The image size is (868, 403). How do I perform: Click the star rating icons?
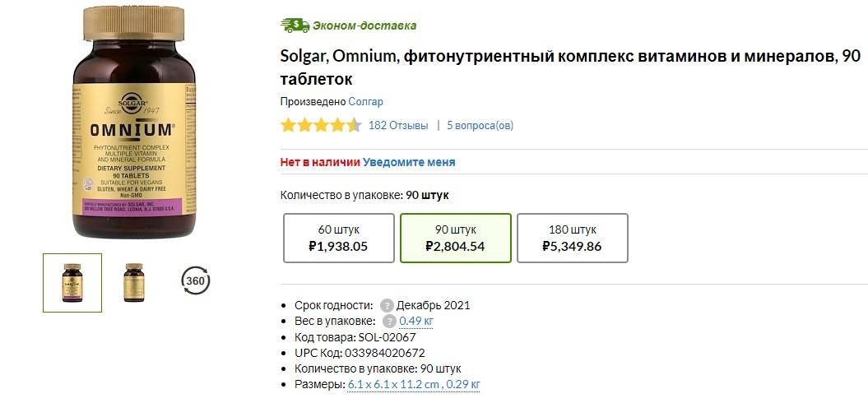pos(320,126)
